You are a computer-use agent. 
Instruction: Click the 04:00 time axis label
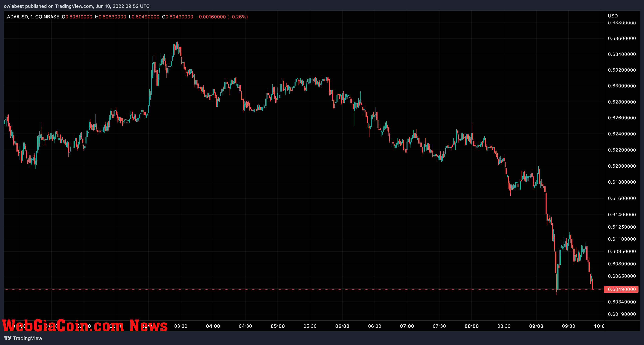pos(213,326)
